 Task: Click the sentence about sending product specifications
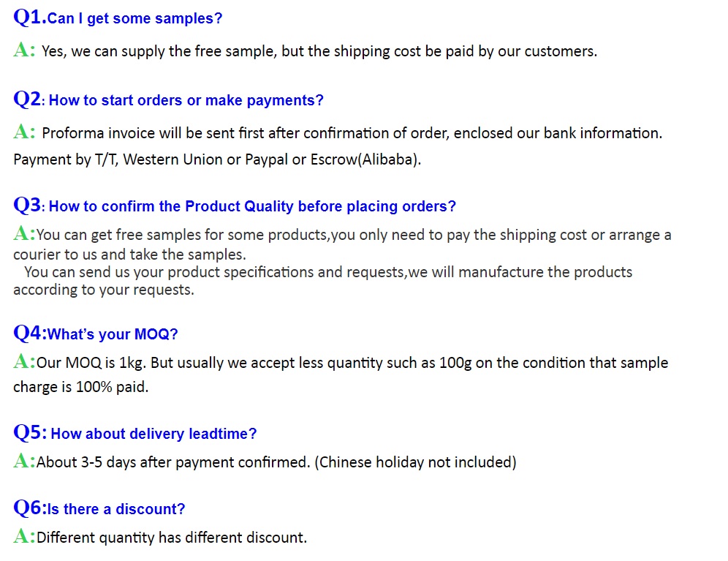tap(328, 272)
